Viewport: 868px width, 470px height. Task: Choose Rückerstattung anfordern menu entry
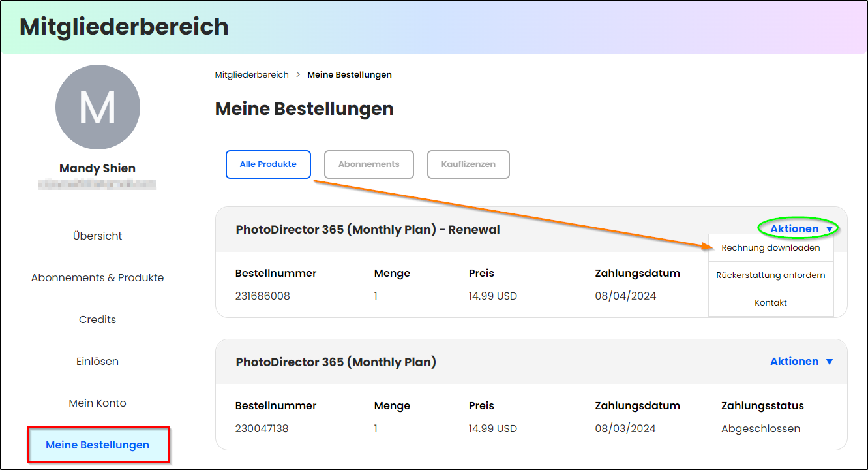771,275
